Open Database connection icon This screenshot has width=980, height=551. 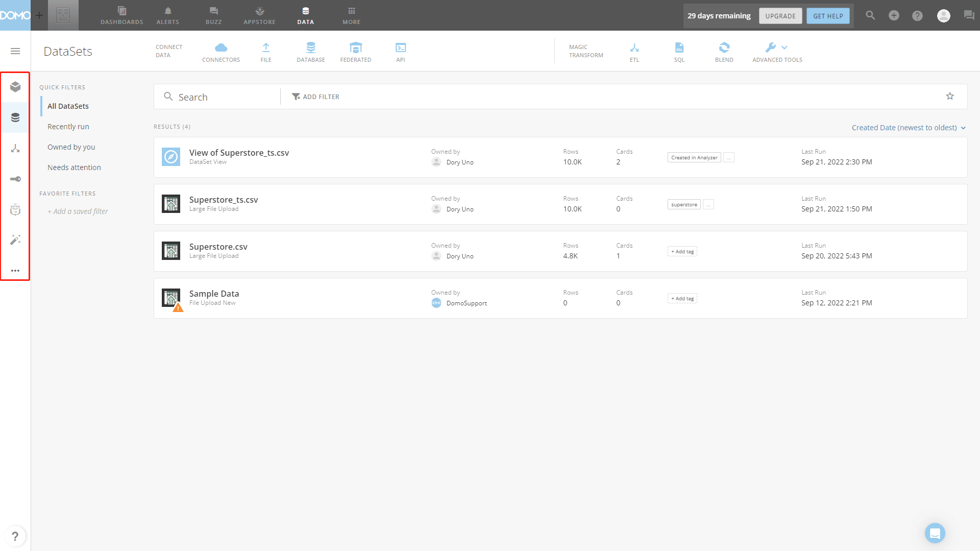pyautogui.click(x=311, y=52)
